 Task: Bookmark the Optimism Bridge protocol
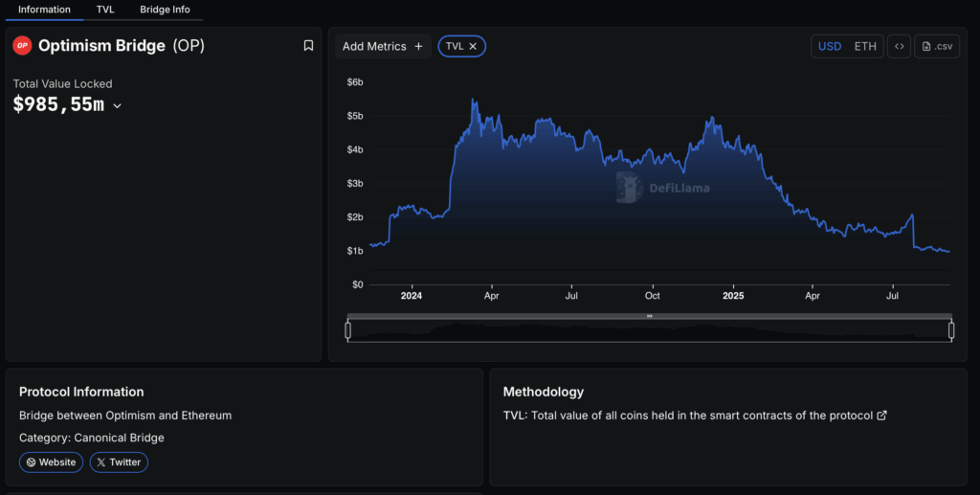point(308,46)
